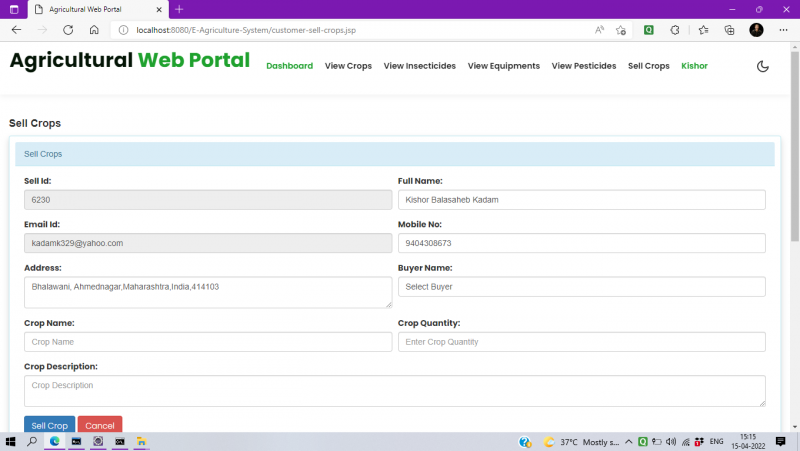Open Select Buyer dropdown

click(x=582, y=287)
